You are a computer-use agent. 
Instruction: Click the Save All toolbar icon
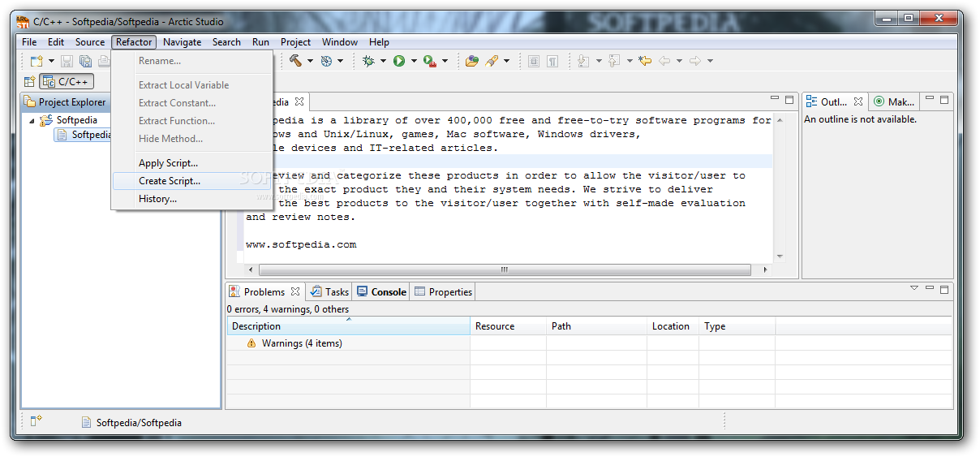click(85, 61)
